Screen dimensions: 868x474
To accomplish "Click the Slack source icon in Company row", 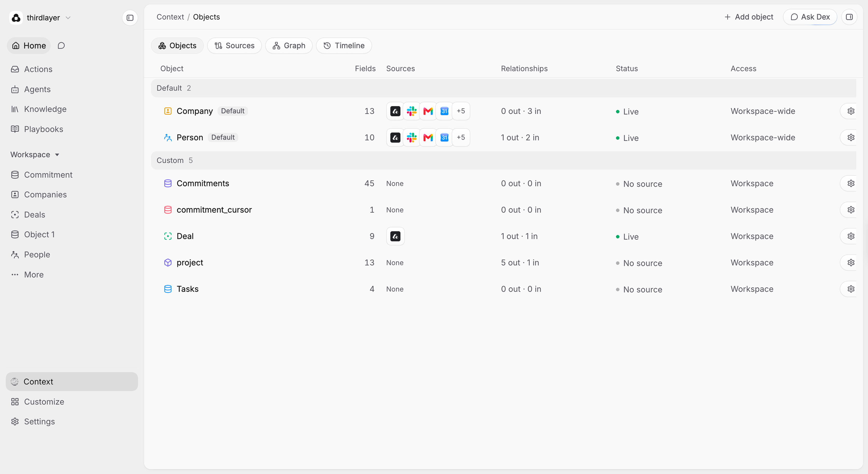I will 411,111.
